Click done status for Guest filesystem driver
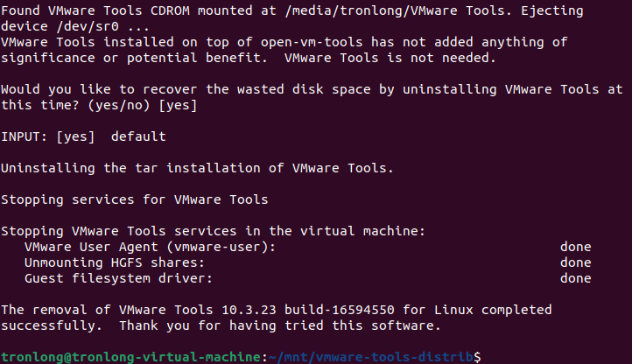This screenshot has height=364, width=632. [576, 278]
